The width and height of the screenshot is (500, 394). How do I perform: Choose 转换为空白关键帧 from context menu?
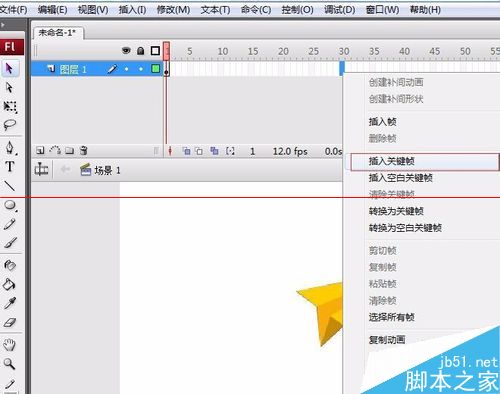[405, 228]
